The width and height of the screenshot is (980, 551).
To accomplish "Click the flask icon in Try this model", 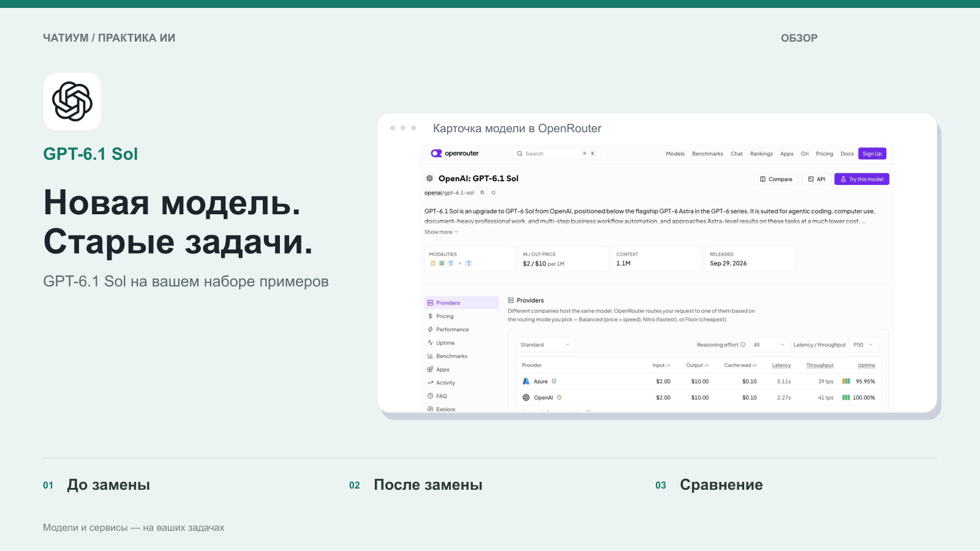I will pos(843,179).
